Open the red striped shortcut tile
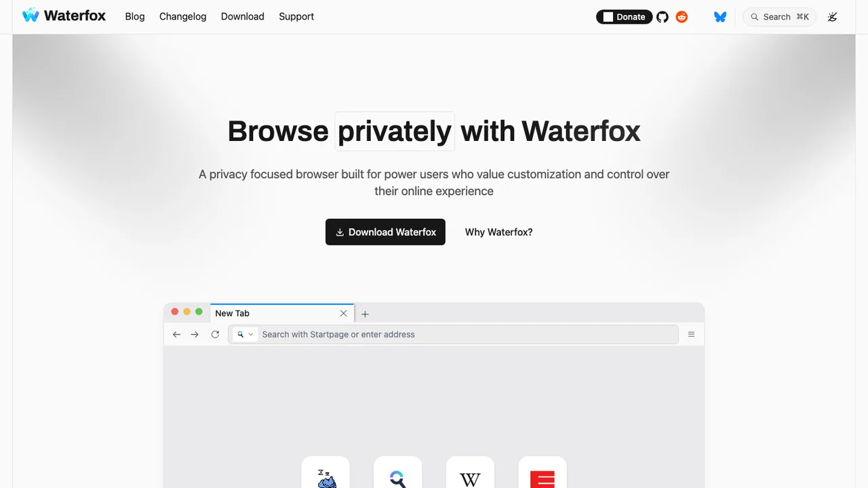The image size is (868, 488). (x=542, y=472)
